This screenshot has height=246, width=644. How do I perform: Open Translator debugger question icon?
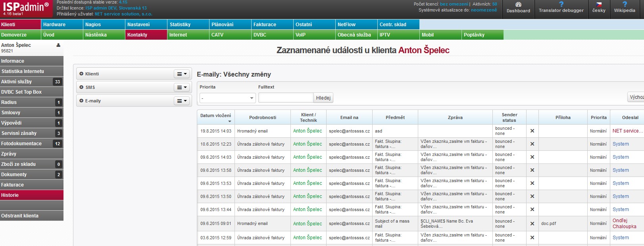[x=561, y=4]
